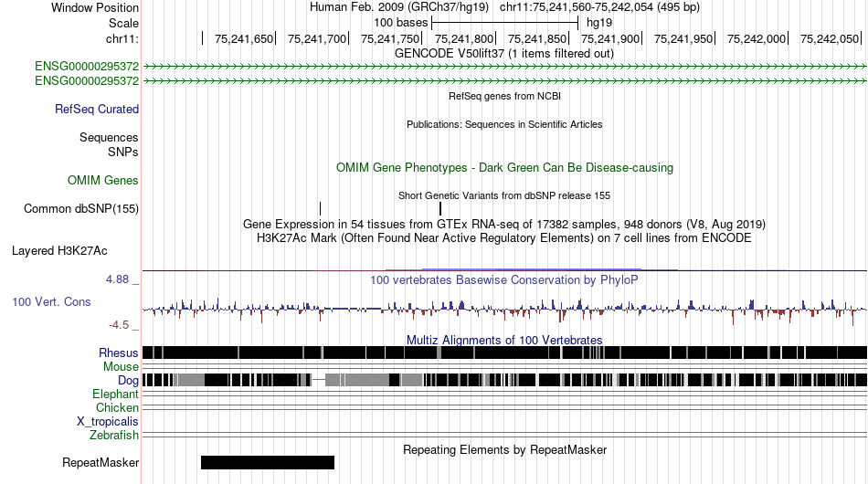
Task: Open the first ENSG00000295372 gene label
Action: pyautogui.click(x=87, y=67)
